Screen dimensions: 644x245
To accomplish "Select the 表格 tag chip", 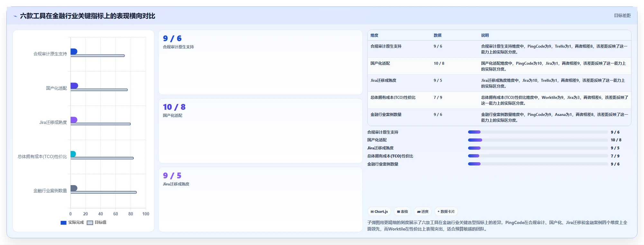I will coord(402,212).
